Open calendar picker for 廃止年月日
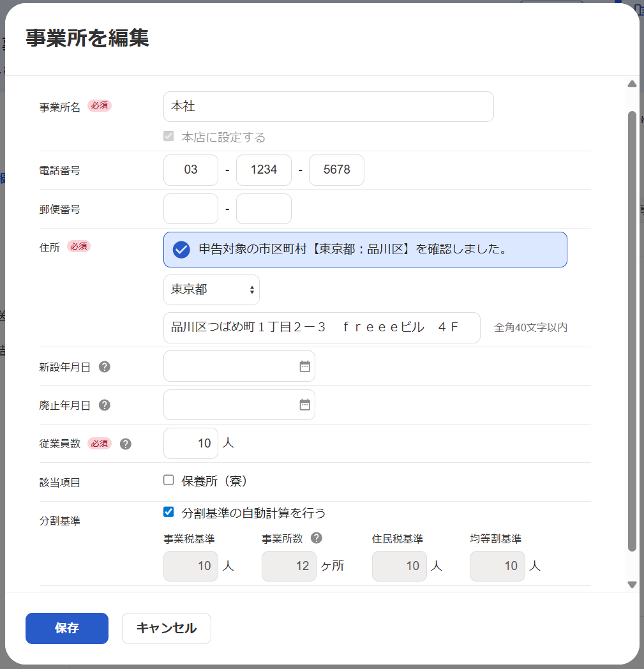The height and width of the screenshot is (669, 644). pos(304,405)
